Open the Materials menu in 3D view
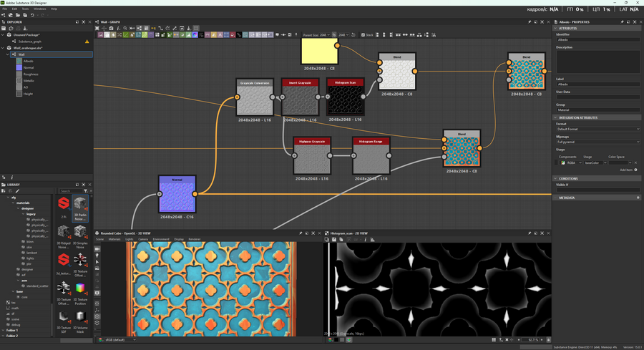 coord(114,239)
